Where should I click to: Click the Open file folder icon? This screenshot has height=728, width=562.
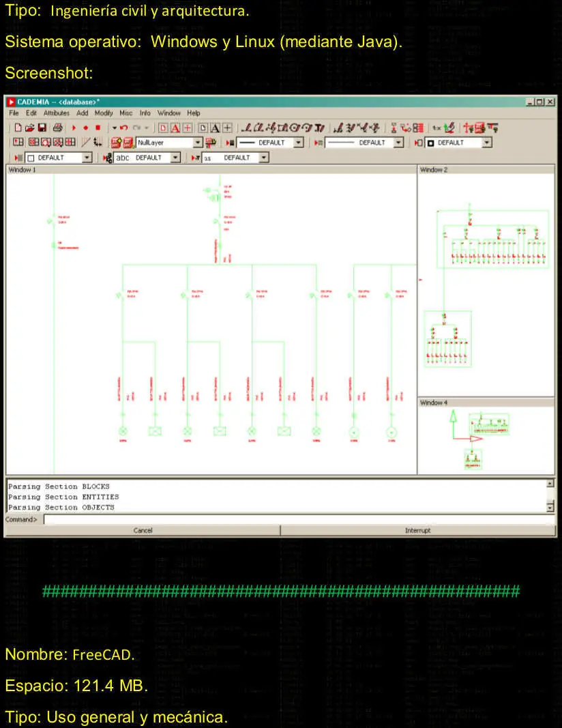[30, 128]
